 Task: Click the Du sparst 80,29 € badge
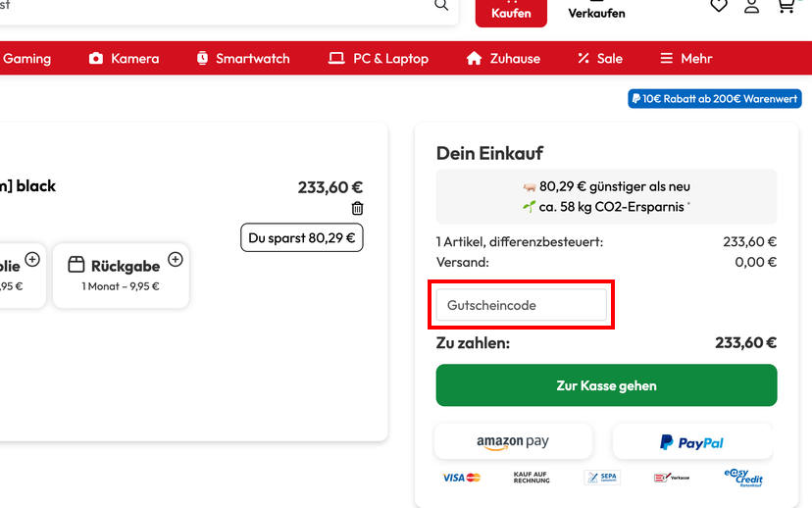point(301,237)
